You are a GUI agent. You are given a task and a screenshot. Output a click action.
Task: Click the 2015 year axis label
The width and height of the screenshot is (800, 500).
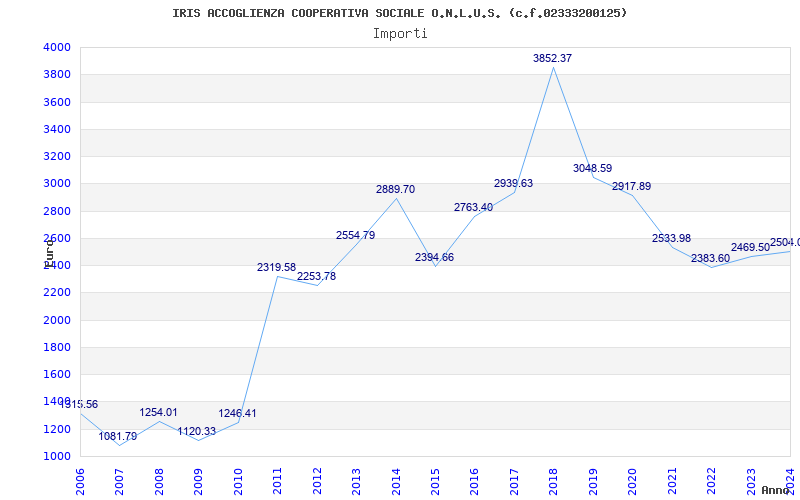(435, 482)
